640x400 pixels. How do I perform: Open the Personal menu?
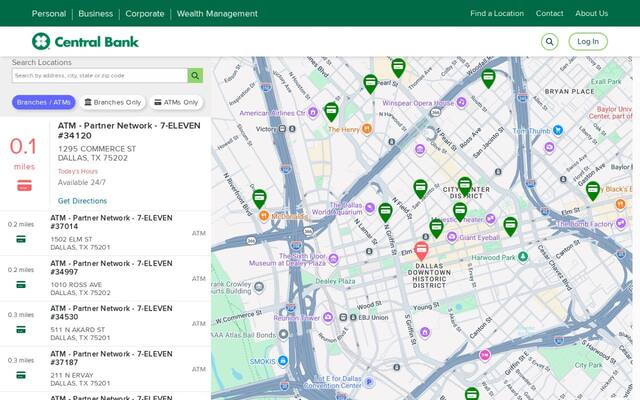[x=49, y=13]
